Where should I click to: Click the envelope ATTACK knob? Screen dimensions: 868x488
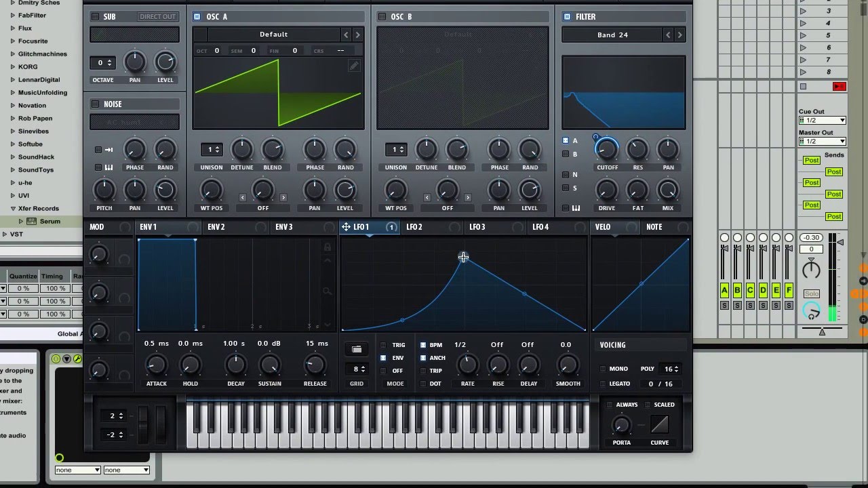(156, 366)
